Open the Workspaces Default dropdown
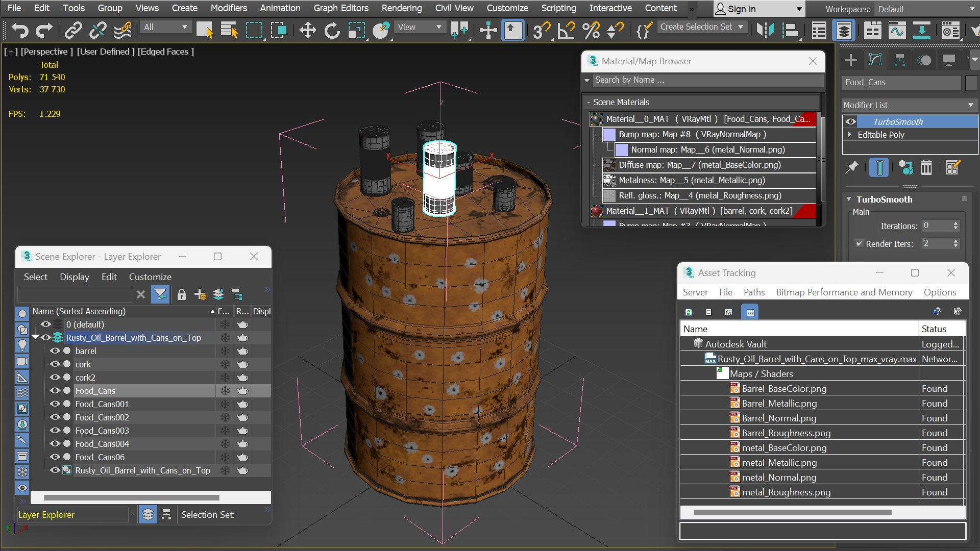The width and height of the screenshot is (980, 551). point(926,9)
